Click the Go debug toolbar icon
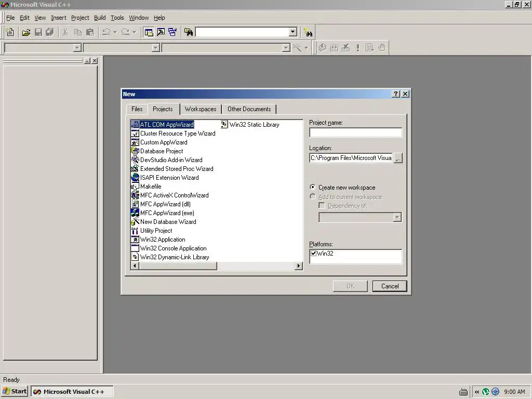Image resolution: width=532 pixels, height=399 pixels. (369, 47)
